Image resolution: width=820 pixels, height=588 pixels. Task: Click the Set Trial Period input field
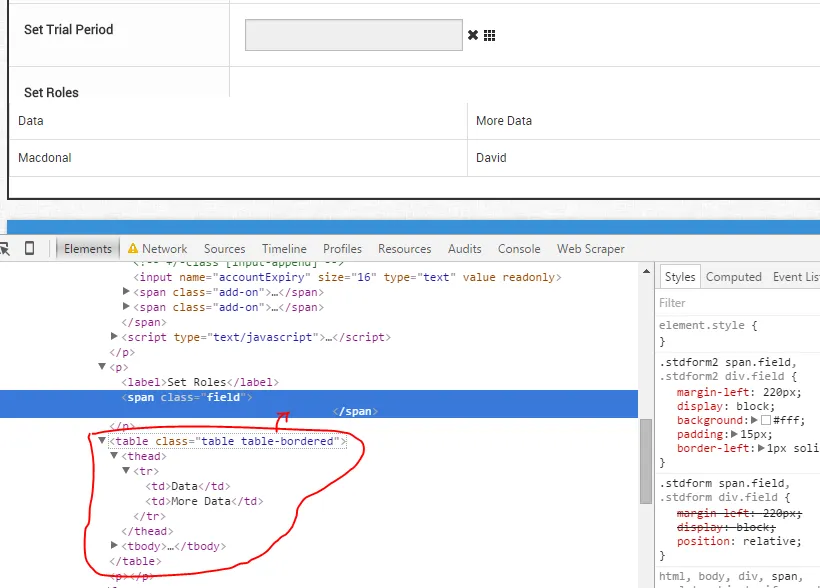pos(354,35)
